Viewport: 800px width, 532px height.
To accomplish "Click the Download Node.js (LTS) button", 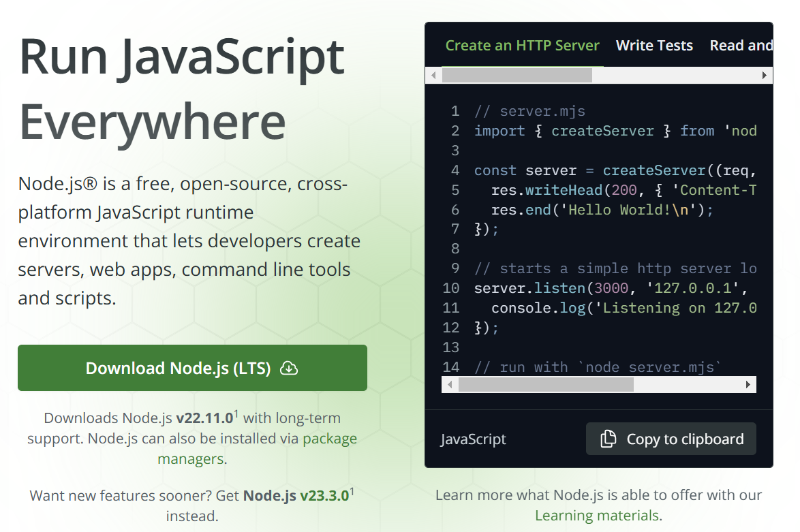I will [x=192, y=368].
